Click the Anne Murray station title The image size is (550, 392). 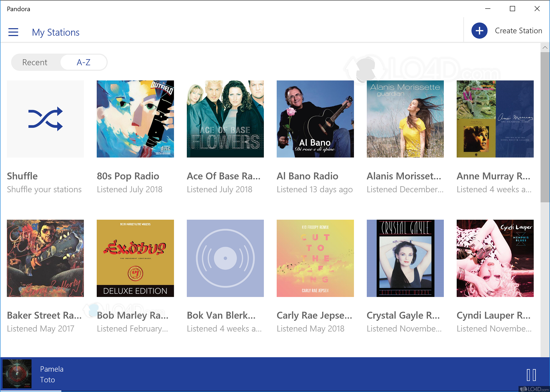point(494,176)
